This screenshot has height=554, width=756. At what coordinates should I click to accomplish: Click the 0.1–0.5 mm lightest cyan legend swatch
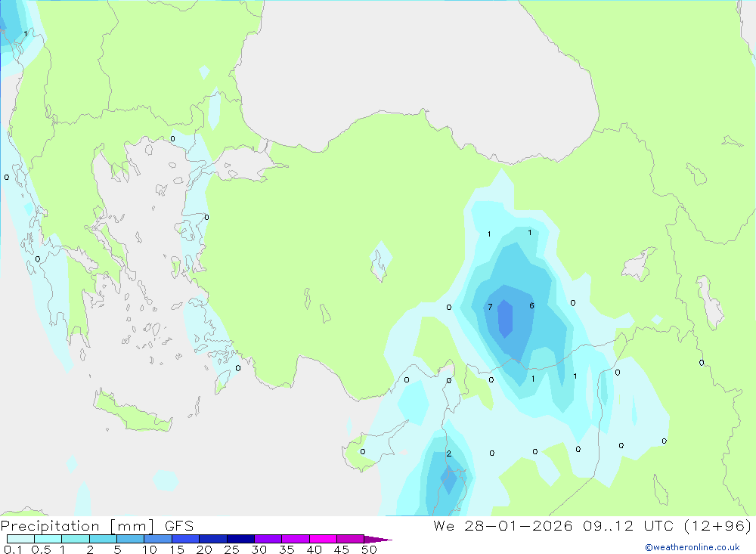point(20,539)
